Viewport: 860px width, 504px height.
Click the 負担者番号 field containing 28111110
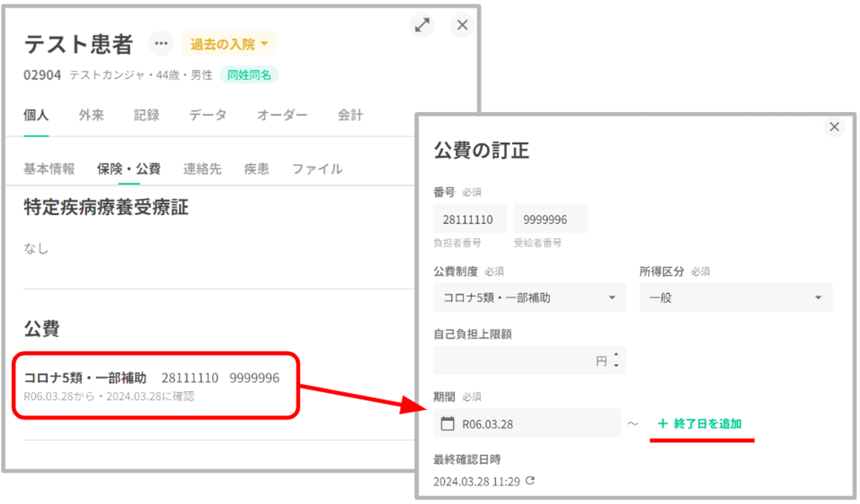pyautogui.click(x=470, y=219)
